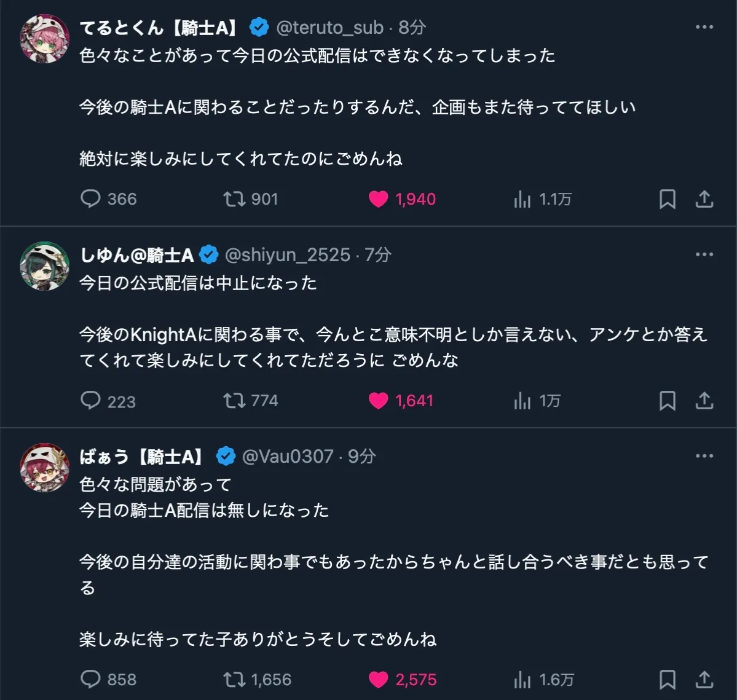The height and width of the screenshot is (700, 737).
Task: Share the @teruto_sub tweet
Action: click(x=704, y=199)
